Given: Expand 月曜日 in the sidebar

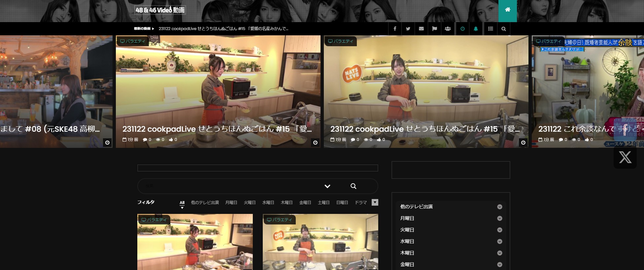Looking at the screenshot, I should 499,218.
